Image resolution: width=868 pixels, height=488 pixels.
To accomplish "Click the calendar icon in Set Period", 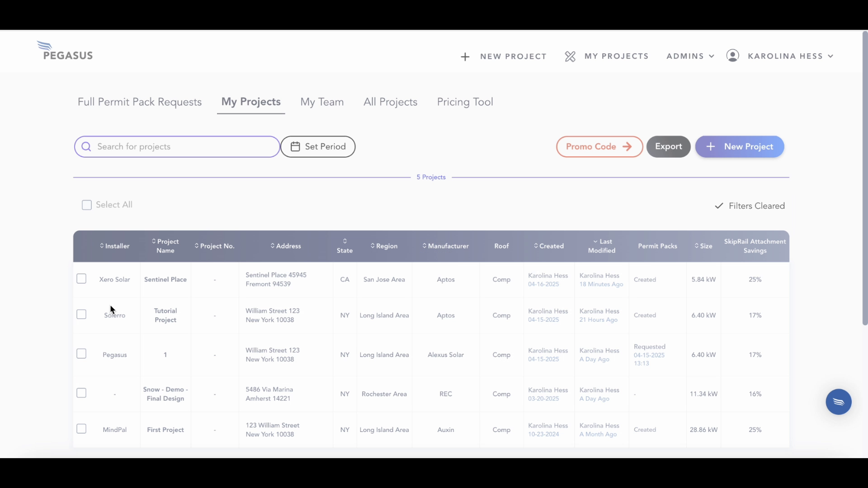I will point(295,146).
